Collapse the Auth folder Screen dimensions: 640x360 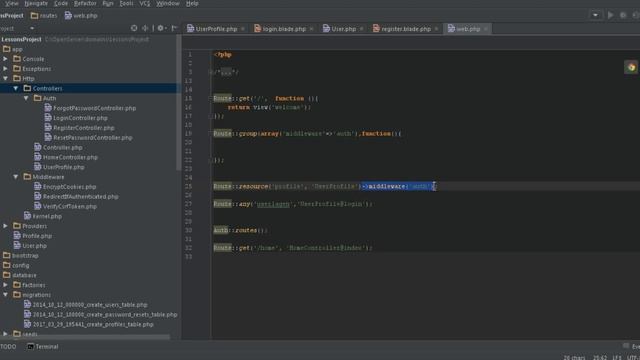coord(26,98)
